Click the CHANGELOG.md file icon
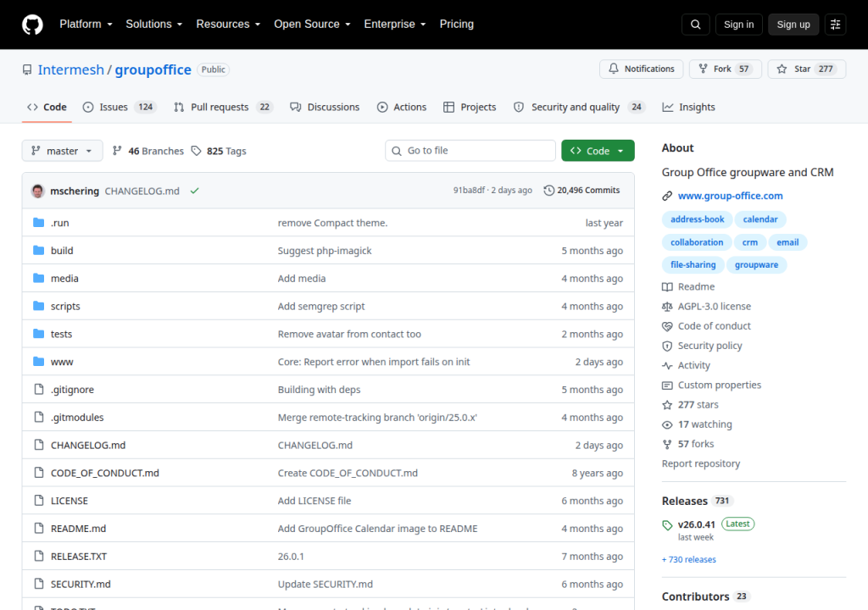Screen dimensions: 868x610 click(x=39, y=445)
